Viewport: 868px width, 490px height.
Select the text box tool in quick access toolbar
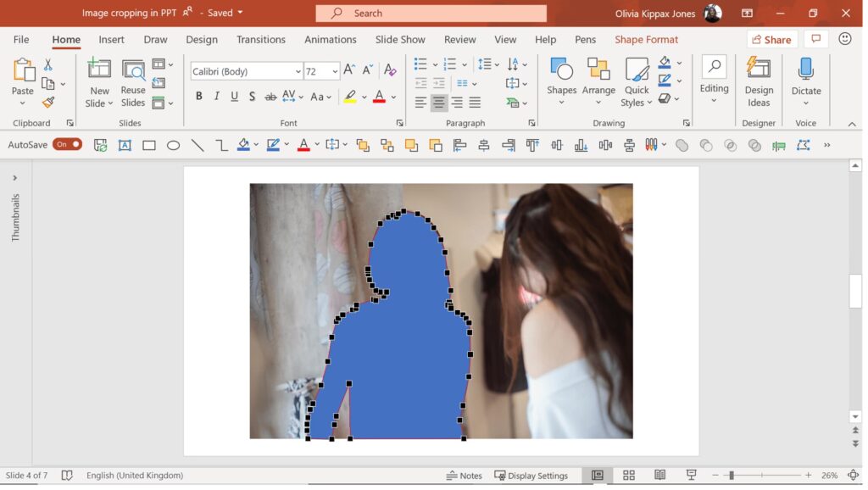pyautogui.click(x=125, y=145)
